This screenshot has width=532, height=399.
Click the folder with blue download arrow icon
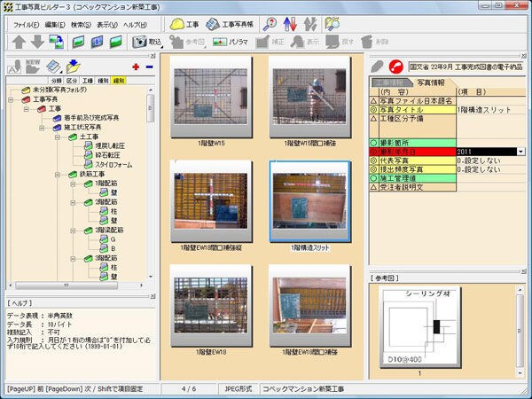pos(73,66)
